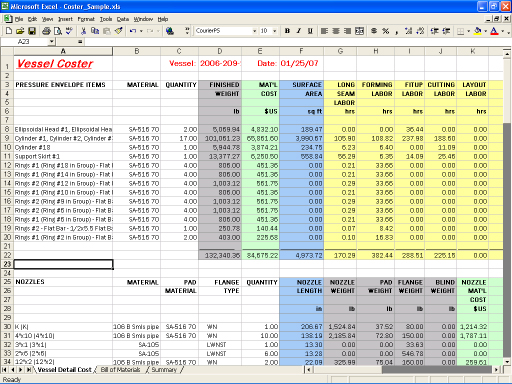Open the Tools menu
The height and width of the screenshot is (384, 512).
click(106, 19)
